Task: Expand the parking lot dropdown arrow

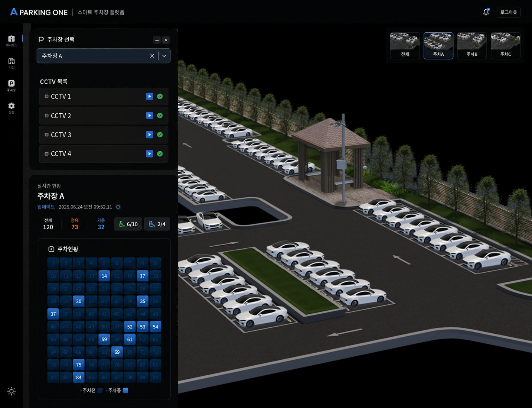Action: coord(164,56)
